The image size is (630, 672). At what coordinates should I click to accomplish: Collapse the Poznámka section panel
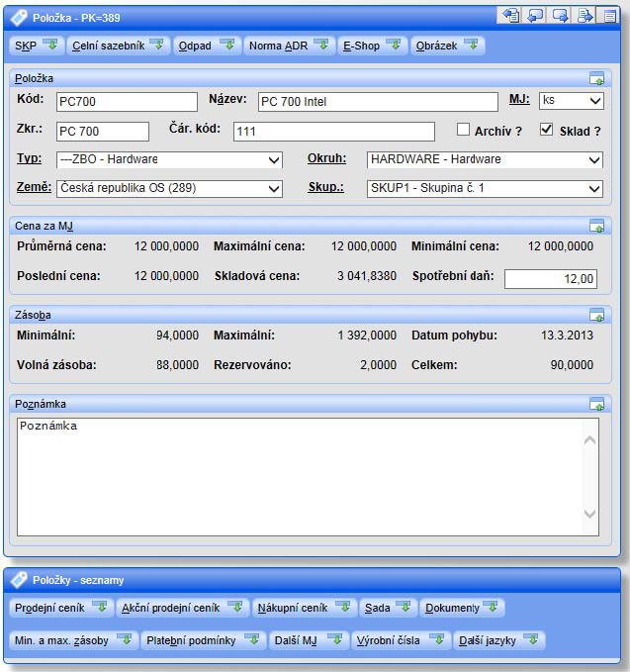[596, 404]
